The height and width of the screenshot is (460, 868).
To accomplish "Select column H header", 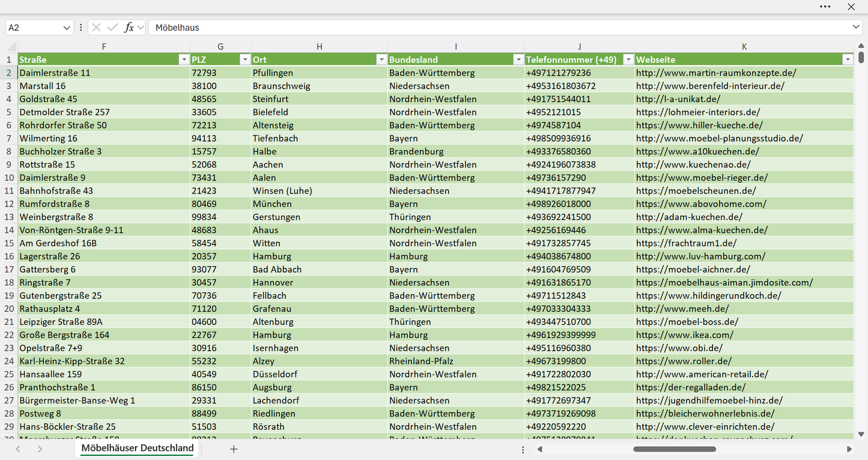I will (x=319, y=46).
